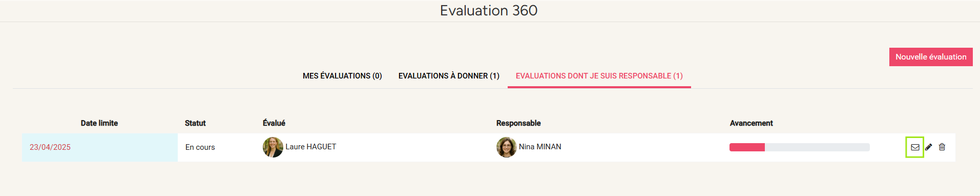
Task: Select the 23/04/2025 deadline cell
Action: tap(100, 147)
